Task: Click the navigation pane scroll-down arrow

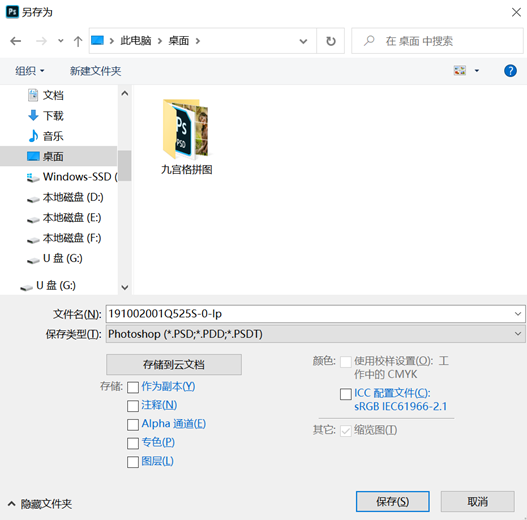Action: (x=125, y=287)
